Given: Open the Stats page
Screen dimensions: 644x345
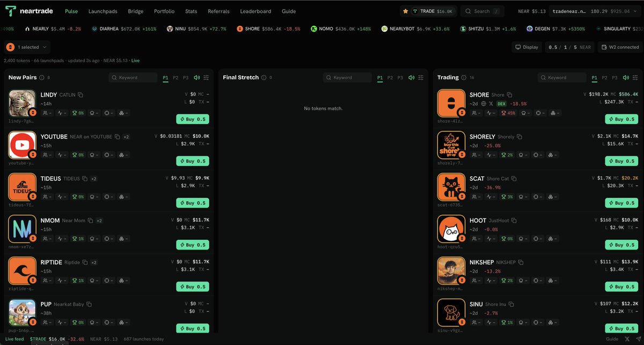Looking at the screenshot, I should click(191, 11).
